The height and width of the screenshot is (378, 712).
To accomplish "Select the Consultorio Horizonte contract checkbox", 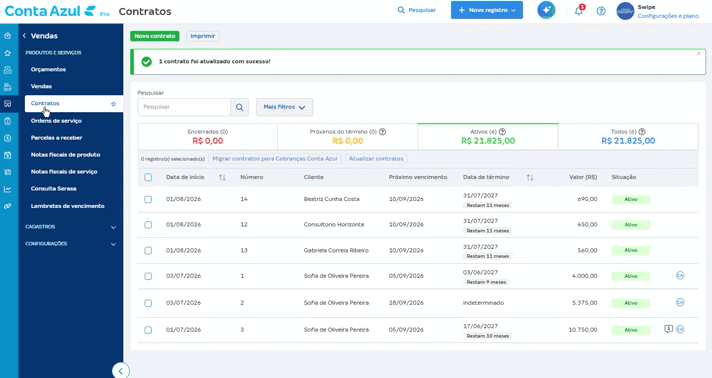I will pos(148,225).
